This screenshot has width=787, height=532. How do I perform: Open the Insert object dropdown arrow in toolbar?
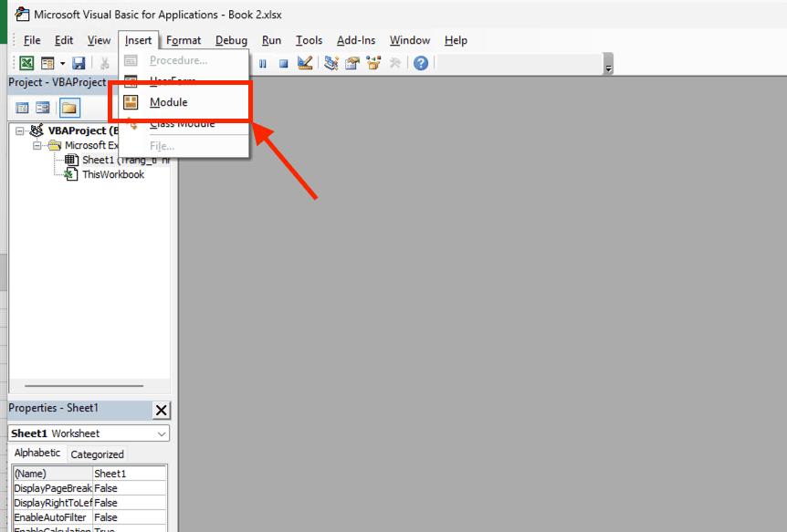coord(63,63)
